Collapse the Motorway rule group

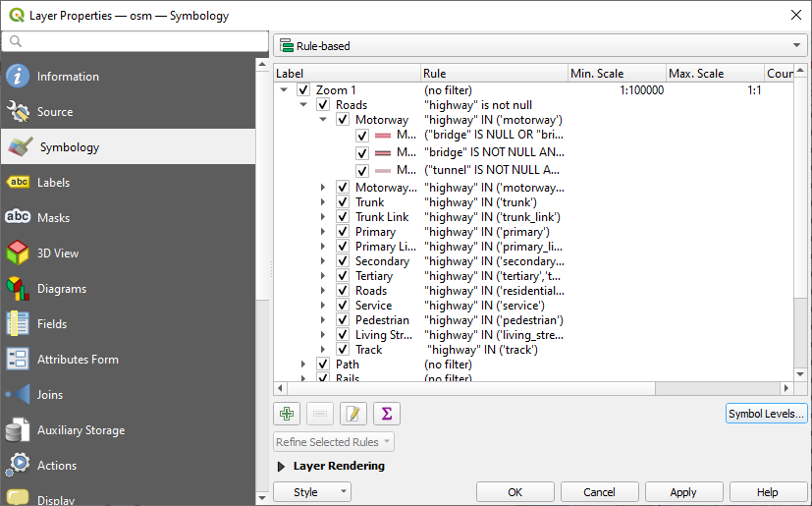pos(323,120)
